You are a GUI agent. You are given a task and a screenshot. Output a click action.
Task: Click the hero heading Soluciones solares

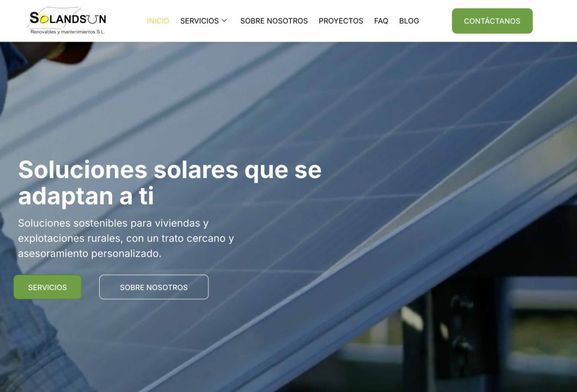pos(170,182)
